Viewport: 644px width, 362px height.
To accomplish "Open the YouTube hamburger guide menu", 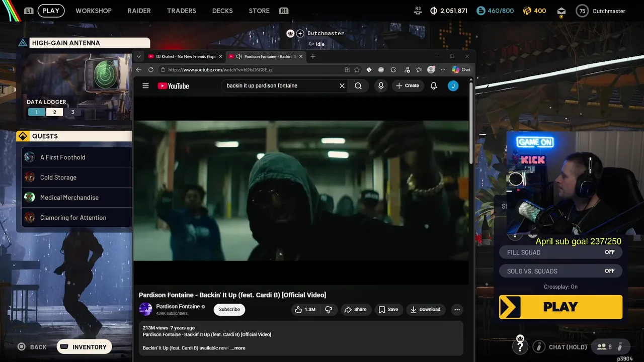I will [145, 86].
